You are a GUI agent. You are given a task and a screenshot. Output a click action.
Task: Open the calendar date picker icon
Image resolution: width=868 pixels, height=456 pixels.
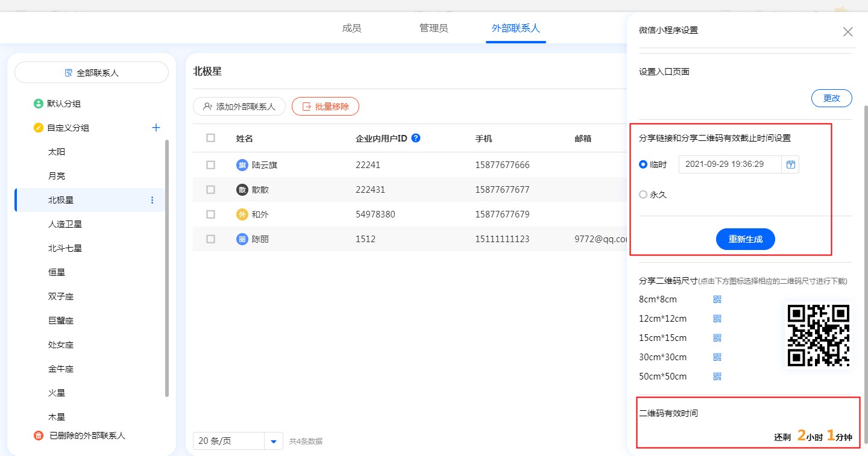click(791, 164)
